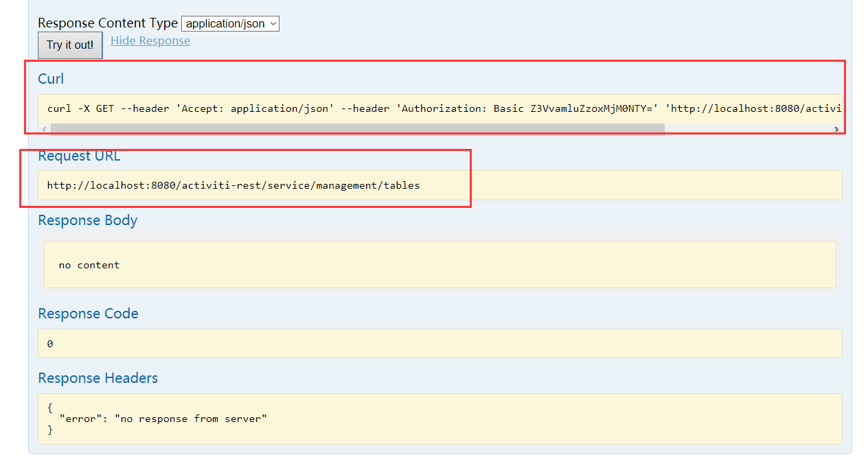Click the curl box horizontal scrollbar thumb
Viewport: 868px width, 457px height.
click(x=357, y=129)
